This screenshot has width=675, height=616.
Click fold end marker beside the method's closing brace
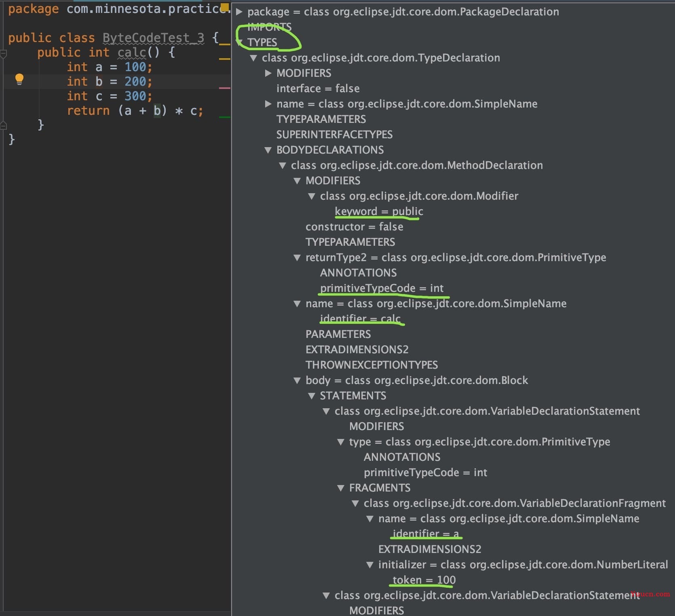(3, 125)
